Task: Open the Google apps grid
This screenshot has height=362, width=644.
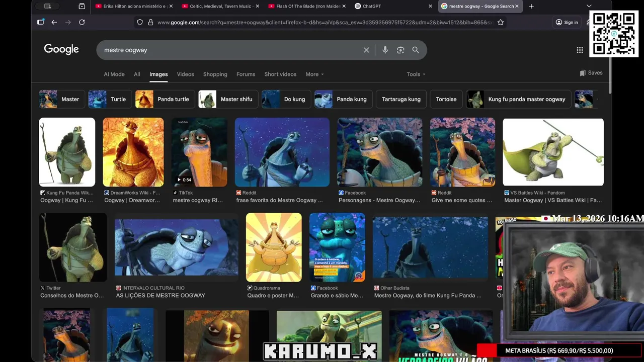Action: point(580,50)
